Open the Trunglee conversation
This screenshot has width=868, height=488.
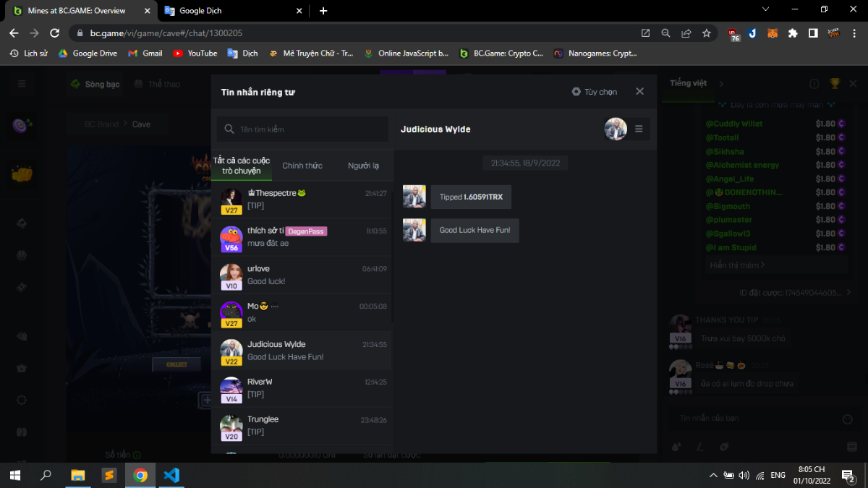(302, 426)
